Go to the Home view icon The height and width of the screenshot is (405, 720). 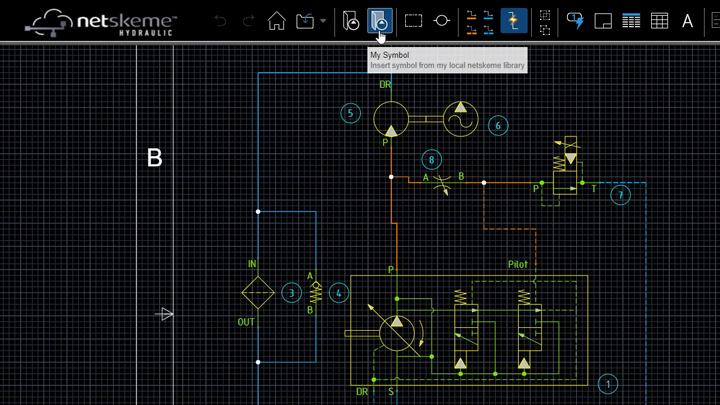pyautogui.click(x=276, y=21)
